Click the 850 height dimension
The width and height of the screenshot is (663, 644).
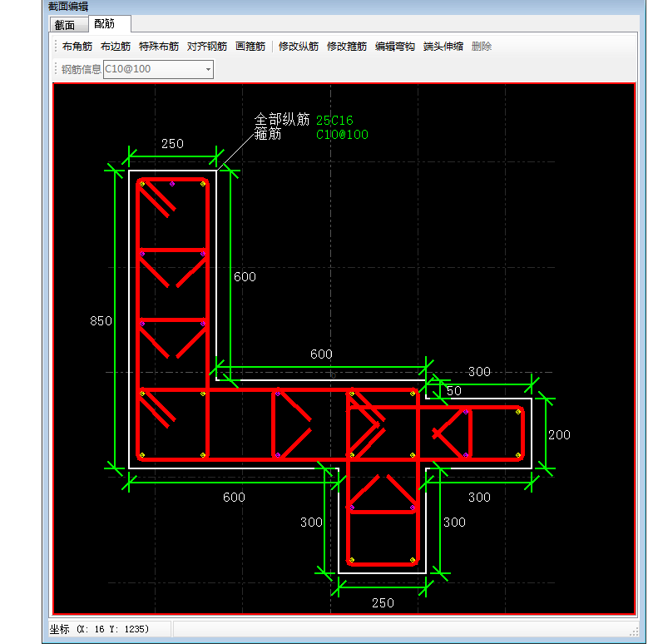tap(101, 321)
